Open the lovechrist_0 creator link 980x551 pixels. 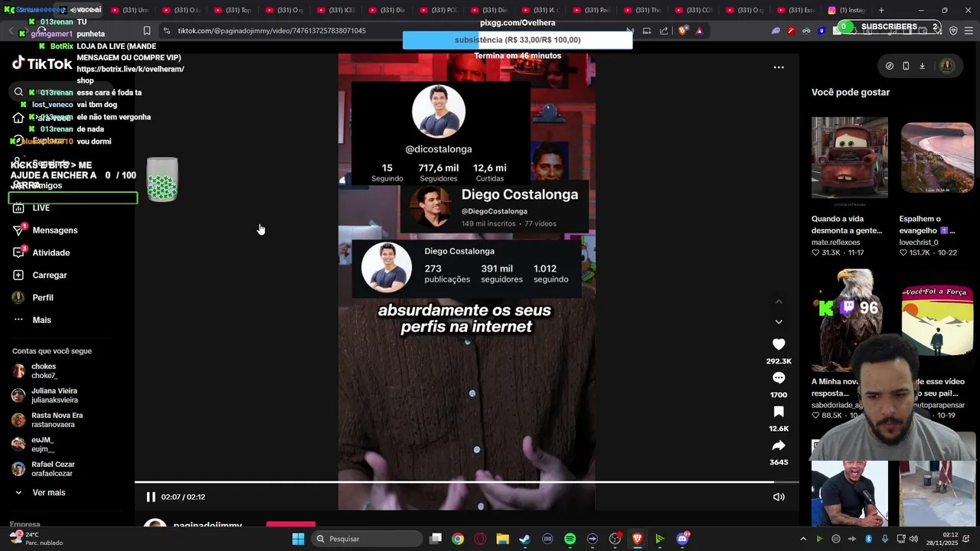(x=918, y=242)
